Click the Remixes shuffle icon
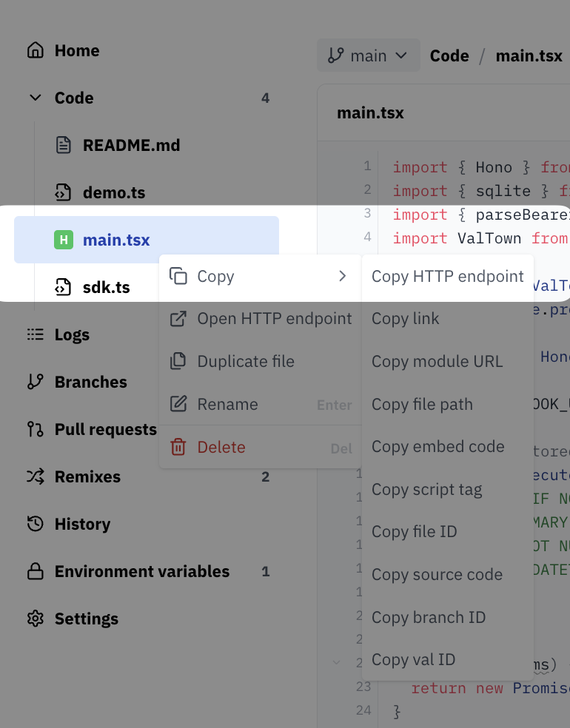570x728 pixels. (35, 476)
